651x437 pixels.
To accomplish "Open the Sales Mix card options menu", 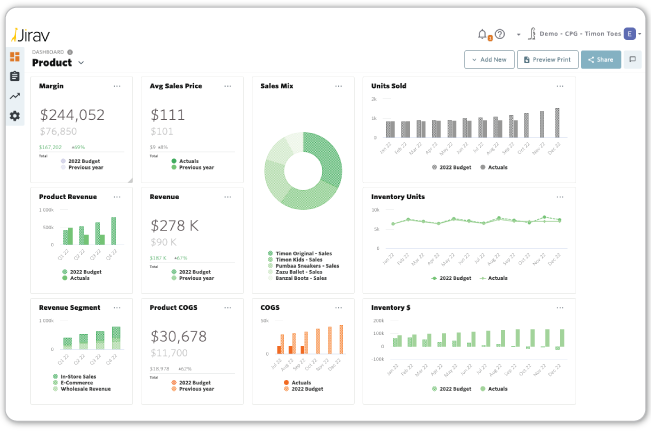I will point(340,86).
